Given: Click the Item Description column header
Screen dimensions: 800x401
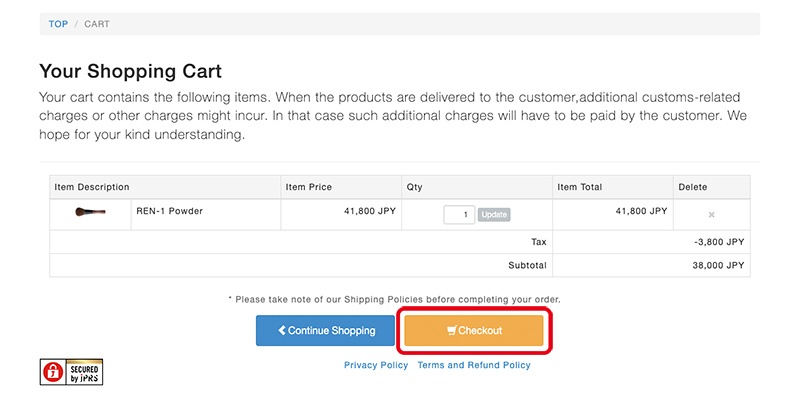Looking at the screenshot, I should coord(92,187).
